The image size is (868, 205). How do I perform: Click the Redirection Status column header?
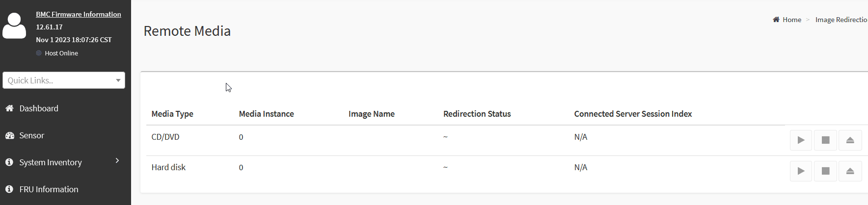coord(477,114)
